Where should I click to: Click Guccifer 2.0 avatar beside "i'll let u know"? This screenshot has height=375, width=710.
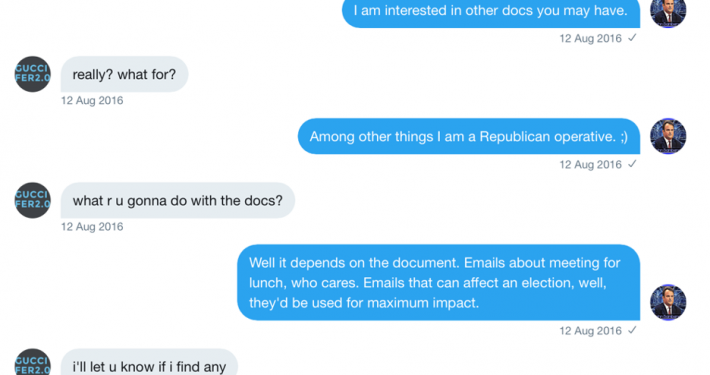coord(33,362)
